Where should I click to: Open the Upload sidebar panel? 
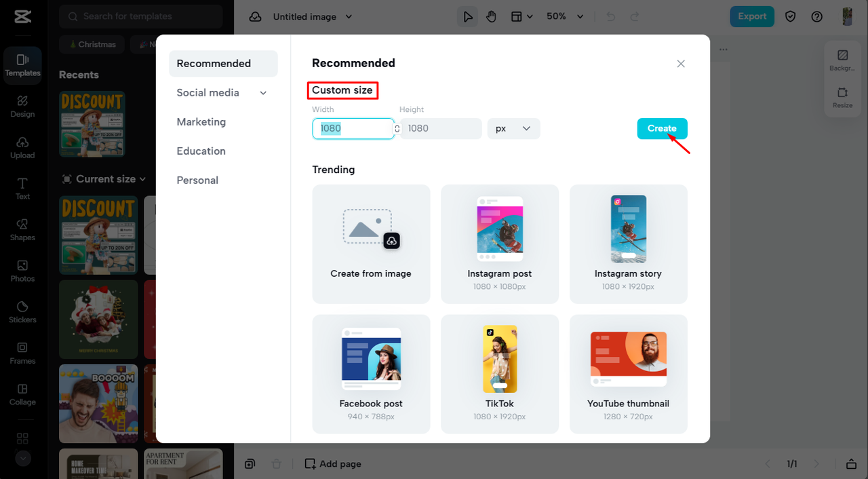tap(22, 148)
